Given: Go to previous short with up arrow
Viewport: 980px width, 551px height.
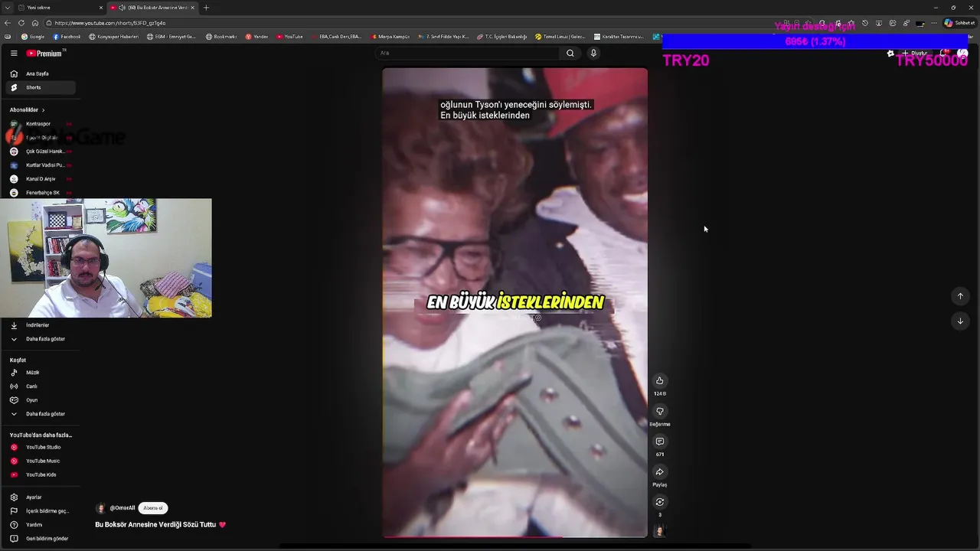Looking at the screenshot, I should click(x=960, y=296).
